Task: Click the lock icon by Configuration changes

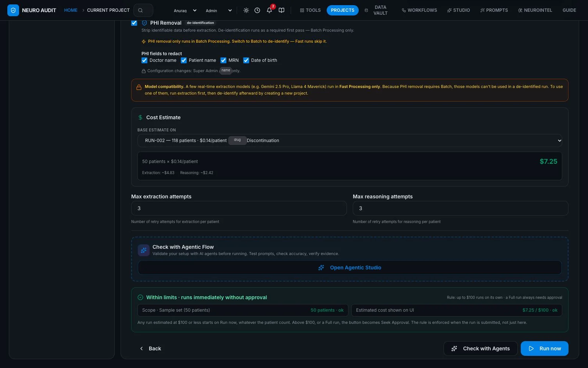Action: click(x=144, y=71)
